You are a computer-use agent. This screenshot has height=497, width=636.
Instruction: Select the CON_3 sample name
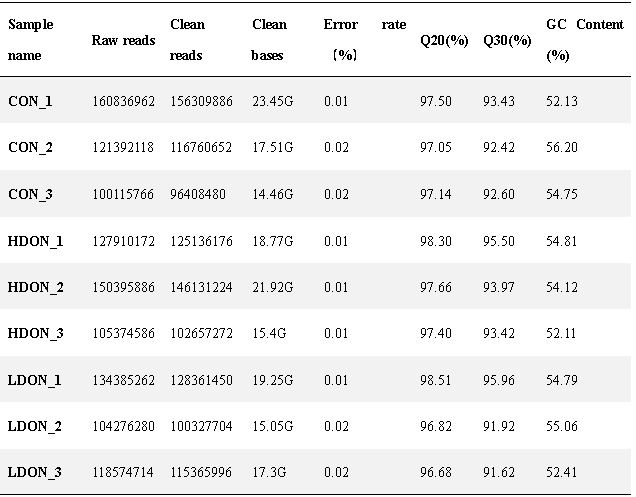pyautogui.click(x=31, y=194)
